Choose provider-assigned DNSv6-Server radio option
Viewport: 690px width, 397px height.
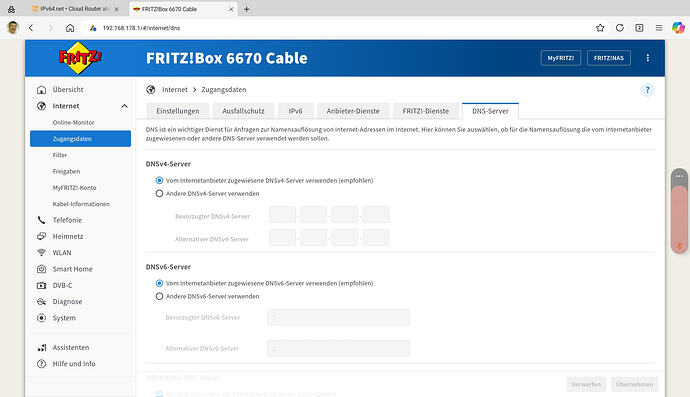(159, 283)
